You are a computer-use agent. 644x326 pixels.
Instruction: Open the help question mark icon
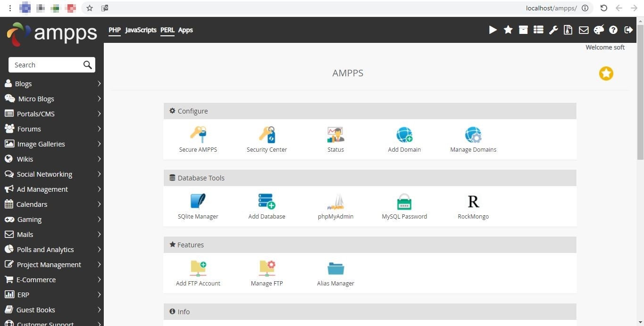613,30
